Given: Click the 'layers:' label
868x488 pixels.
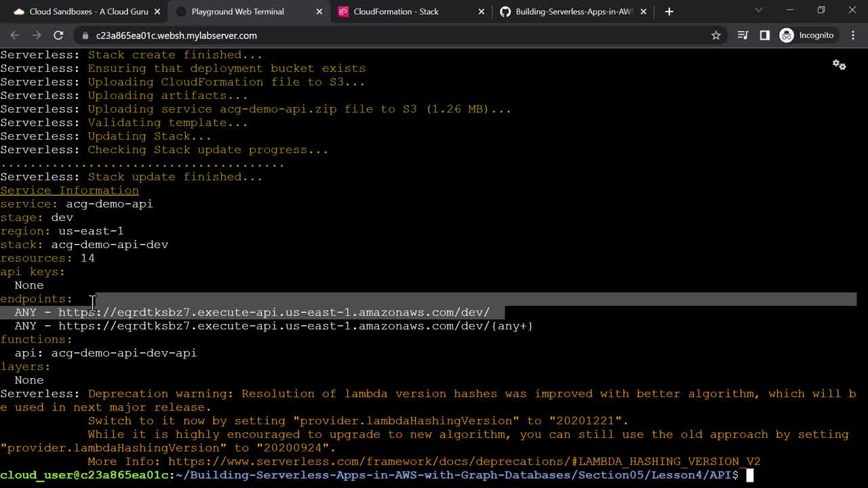Looking at the screenshot, I should (x=25, y=367).
